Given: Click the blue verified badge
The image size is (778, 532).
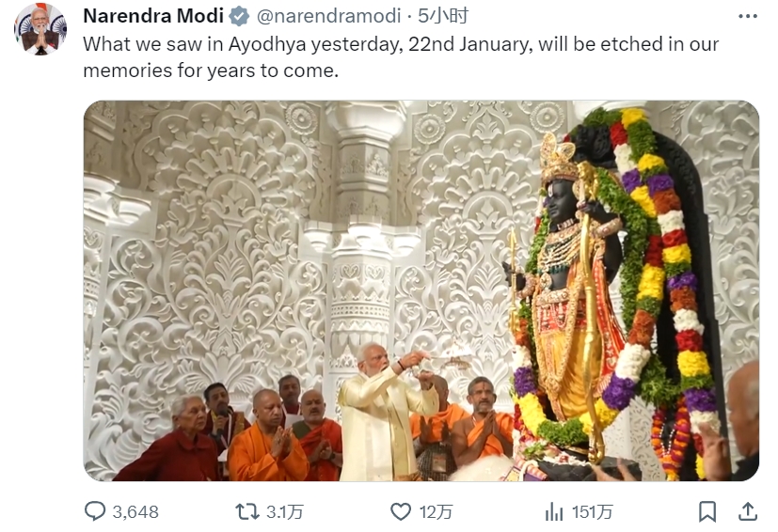Looking at the screenshot, I should click(240, 16).
